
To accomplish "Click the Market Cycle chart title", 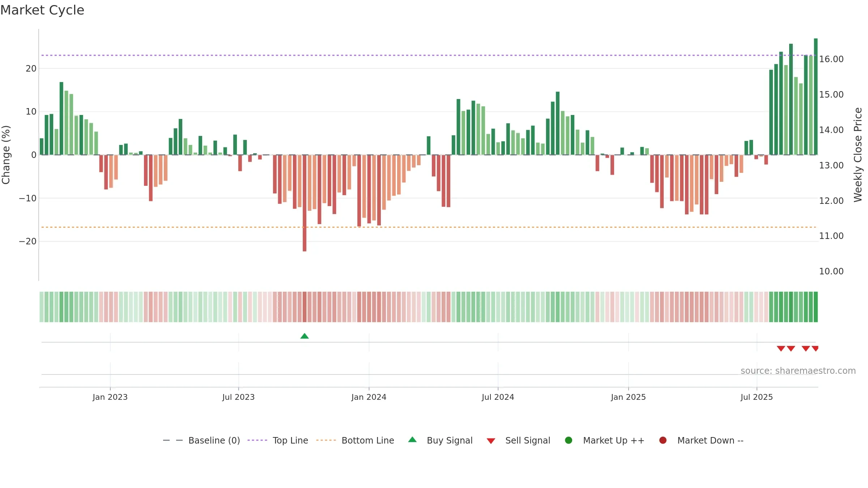I will tap(42, 10).
